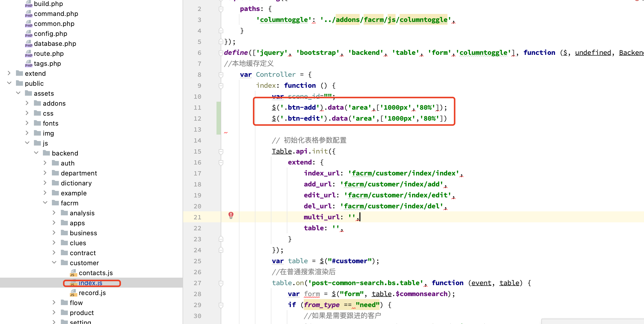Select tags.php file in tree
The width and height of the screenshot is (644, 324).
coord(47,64)
